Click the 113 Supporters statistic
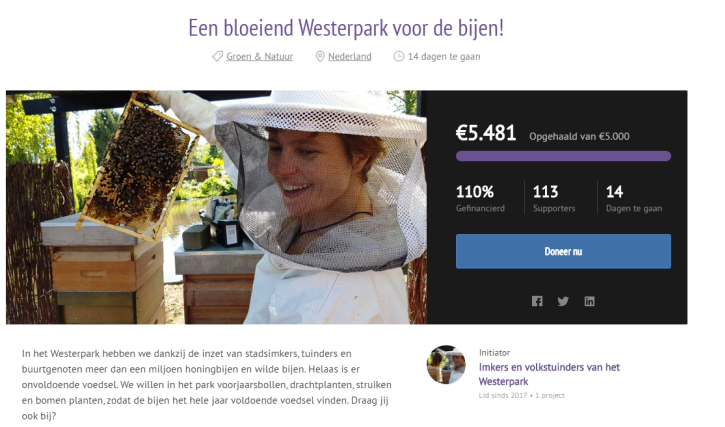The width and height of the screenshot is (725, 427). (x=554, y=198)
